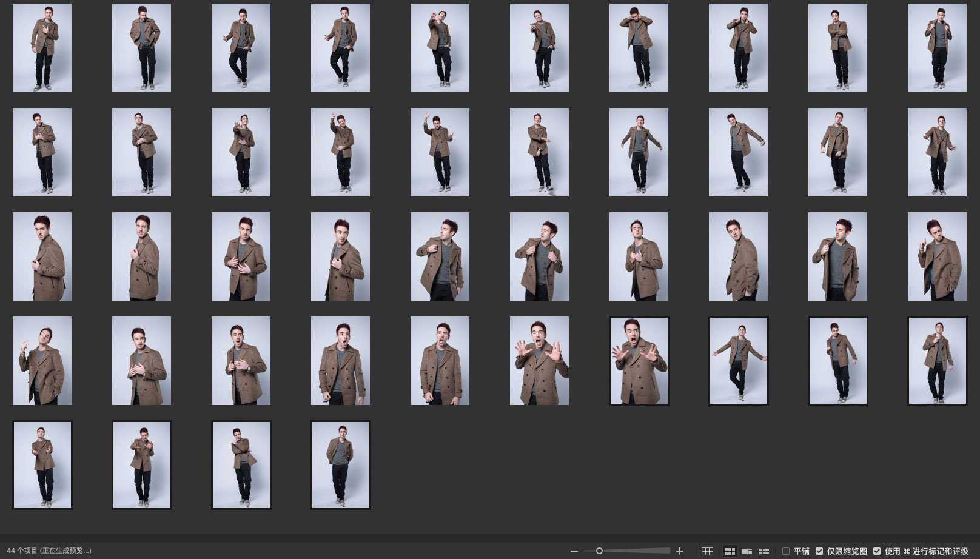This screenshot has width=980, height=559.
Task: Select the last thumbnail in the third row
Action: tap(937, 256)
